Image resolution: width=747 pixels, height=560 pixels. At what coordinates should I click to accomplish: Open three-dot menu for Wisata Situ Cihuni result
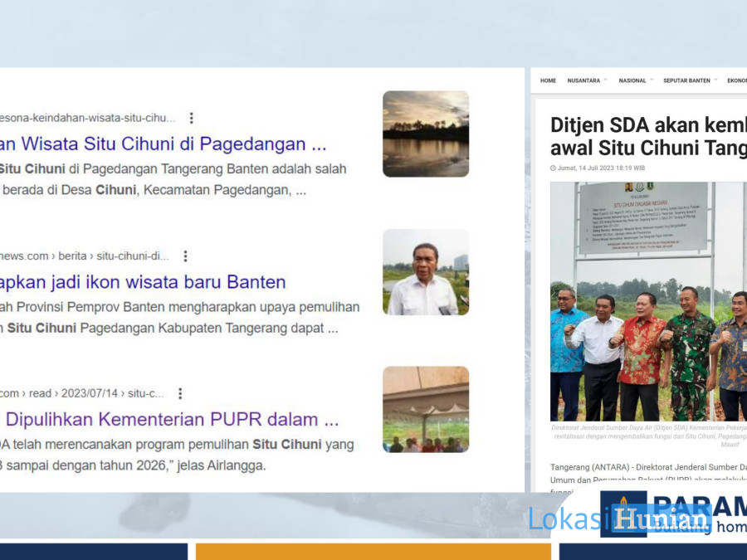[192, 118]
